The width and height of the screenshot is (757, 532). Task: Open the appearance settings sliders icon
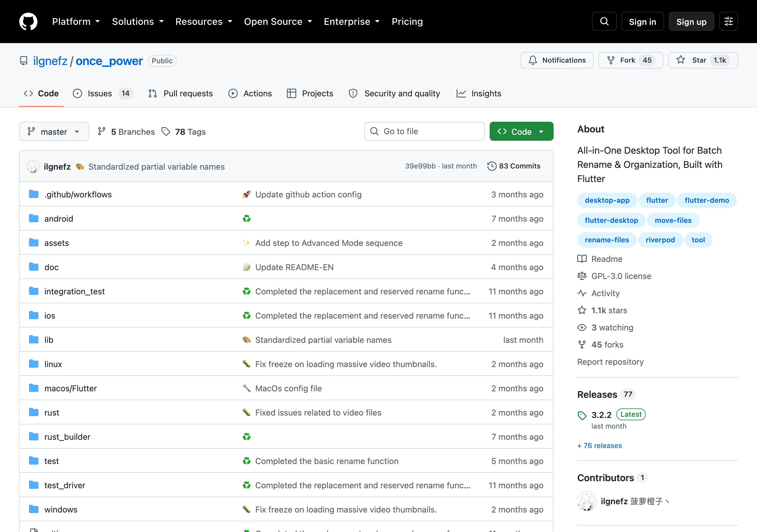pyautogui.click(x=728, y=21)
